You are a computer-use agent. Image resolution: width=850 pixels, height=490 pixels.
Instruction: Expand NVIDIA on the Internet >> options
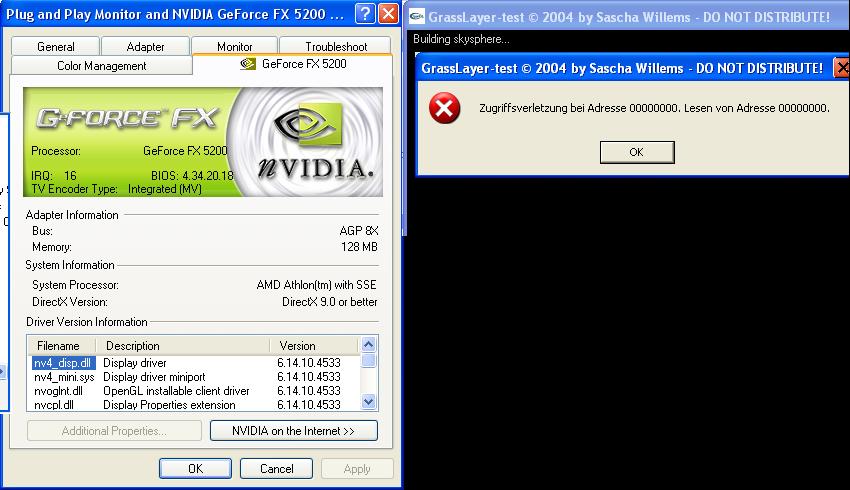[x=293, y=431]
